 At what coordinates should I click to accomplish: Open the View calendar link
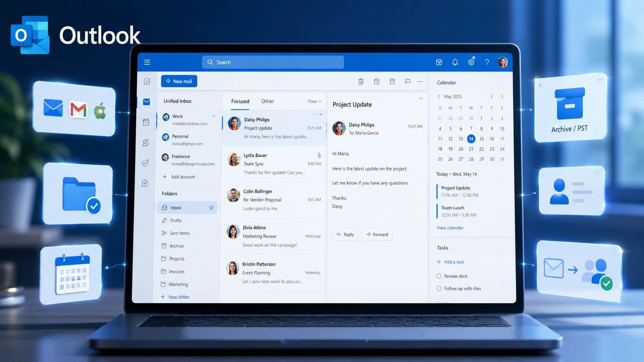click(450, 228)
